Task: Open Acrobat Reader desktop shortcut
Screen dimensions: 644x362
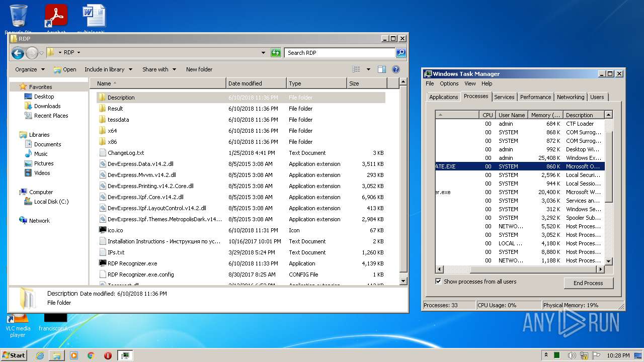Action: point(56,17)
